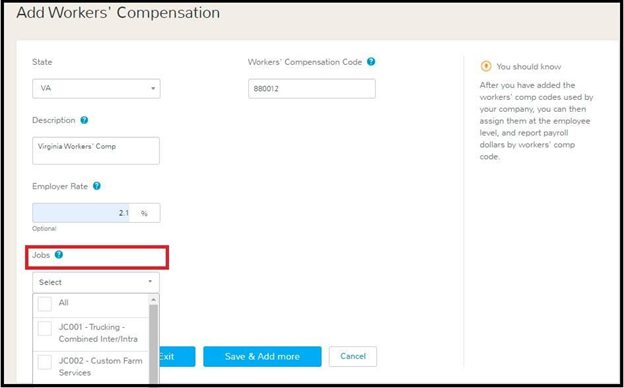Image resolution: width=624 pixels, height=388 pixels.
Task: Tick JC002 - Custom Farm Services checkbox
Action: pos(44,362)
